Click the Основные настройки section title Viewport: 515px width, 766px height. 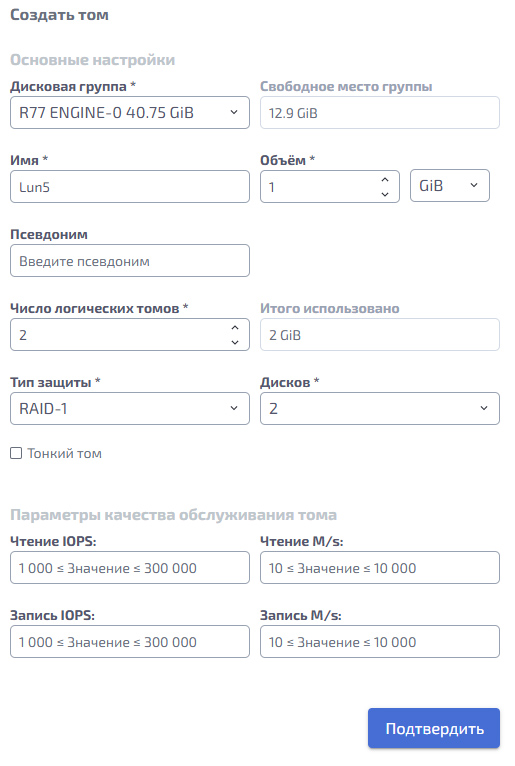[x=92, y=60]
